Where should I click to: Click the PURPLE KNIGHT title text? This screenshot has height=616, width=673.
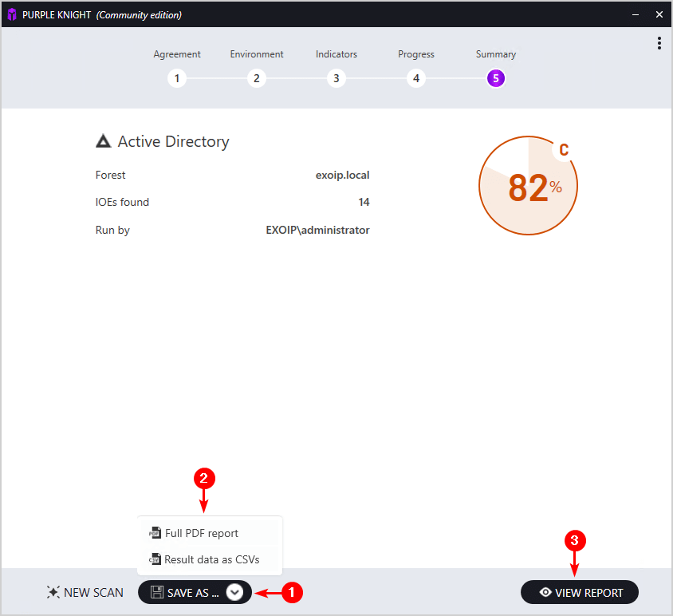(57, 15)
